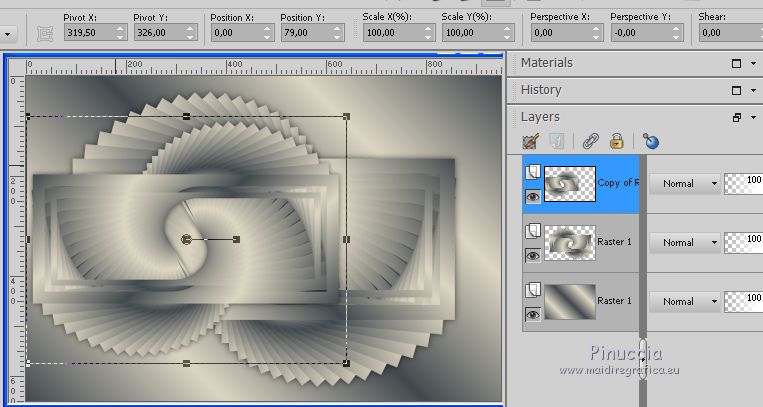This screenshot has width=763, height=407.
Task: Click the Position X spinner arrows
Action: coord(268,33)
